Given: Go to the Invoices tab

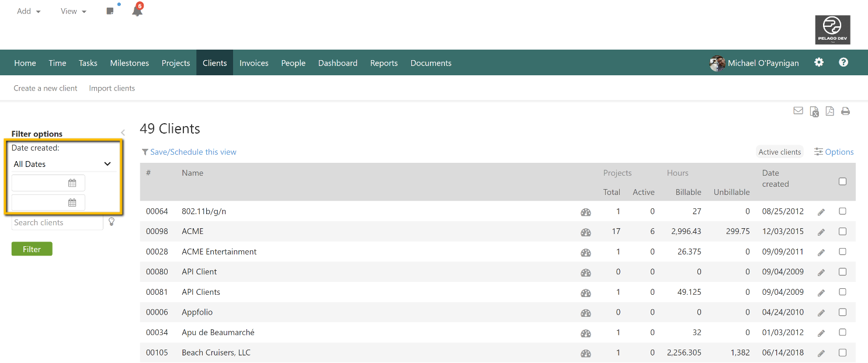Looking at the screenshot, I should [x=254, y=63].
